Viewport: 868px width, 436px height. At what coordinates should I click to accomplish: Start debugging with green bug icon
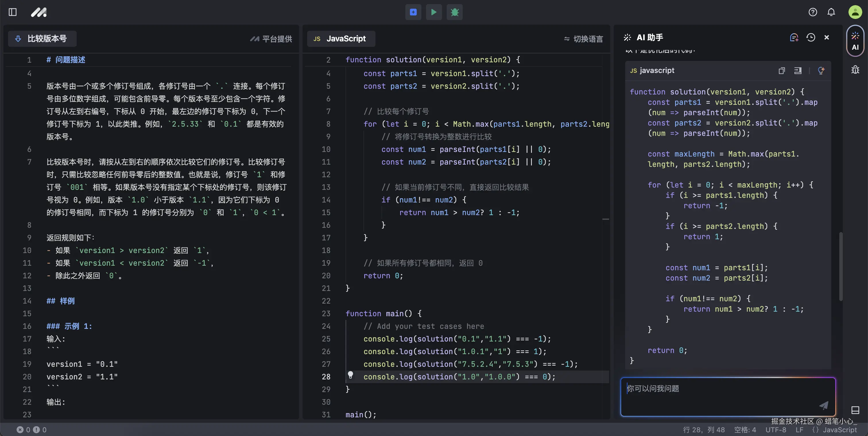pyautogui.click(x=455, y=12)
